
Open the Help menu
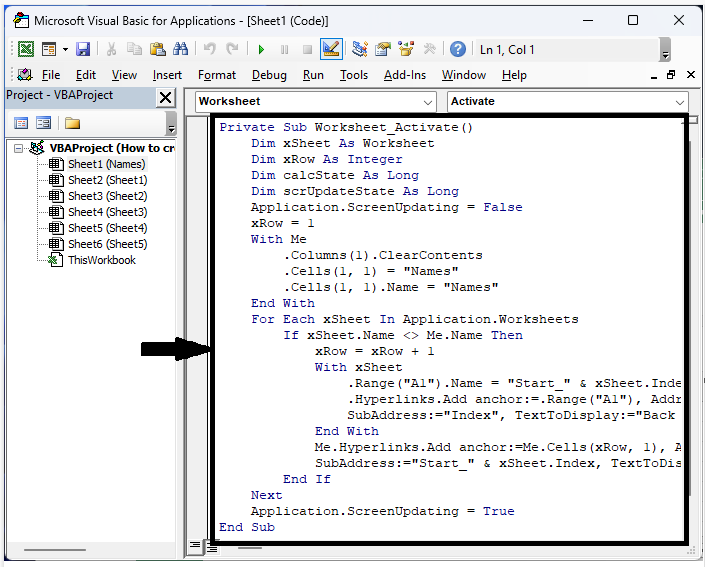pos(514,75)
